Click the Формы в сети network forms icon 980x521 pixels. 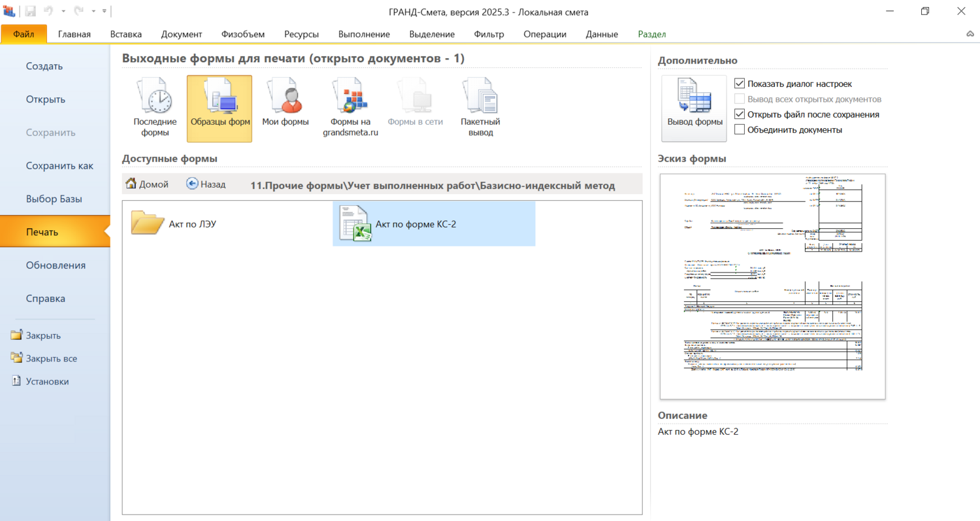416,109
